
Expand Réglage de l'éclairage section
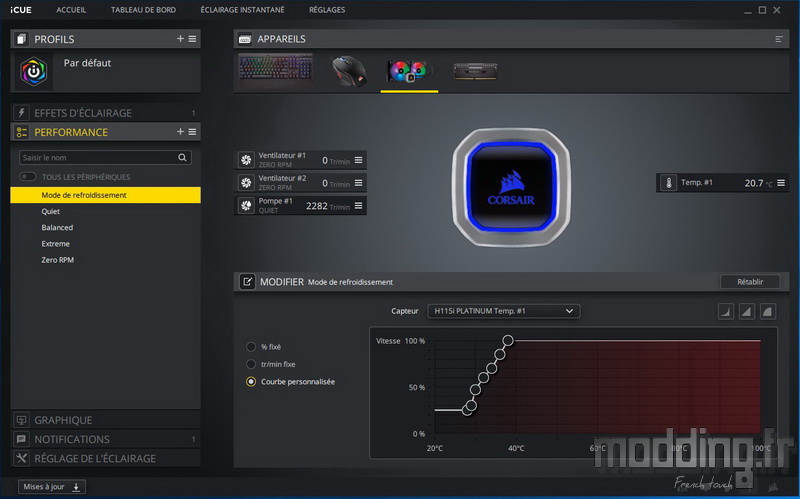[x=105, y=458]
